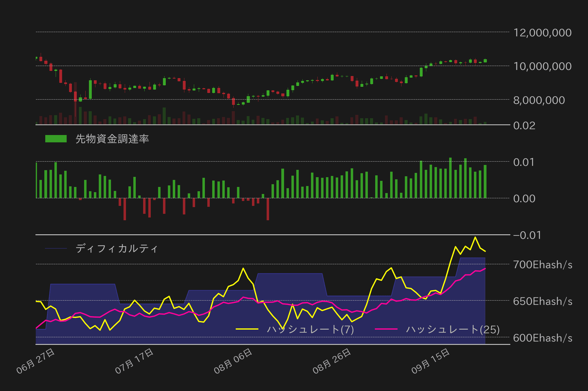This screenshot has height=391, width=588.
Task: Click the ハッシュレート(25) legend label
Action: coord(453,329)
